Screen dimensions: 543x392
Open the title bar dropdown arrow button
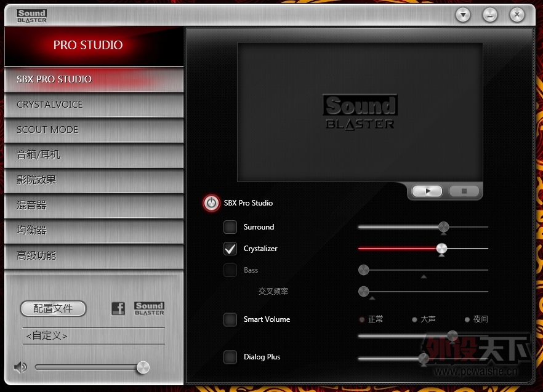tap(463, 15)
